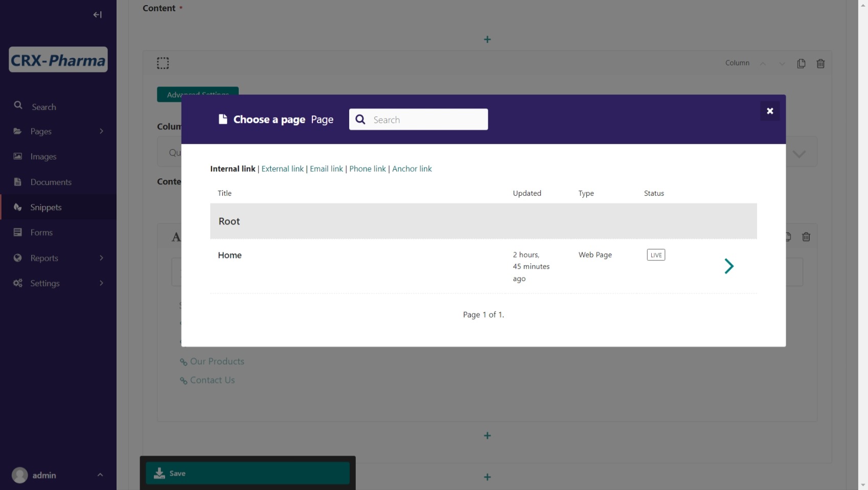
Task: Open Documents in the sidebar
Action: (51, 182)
